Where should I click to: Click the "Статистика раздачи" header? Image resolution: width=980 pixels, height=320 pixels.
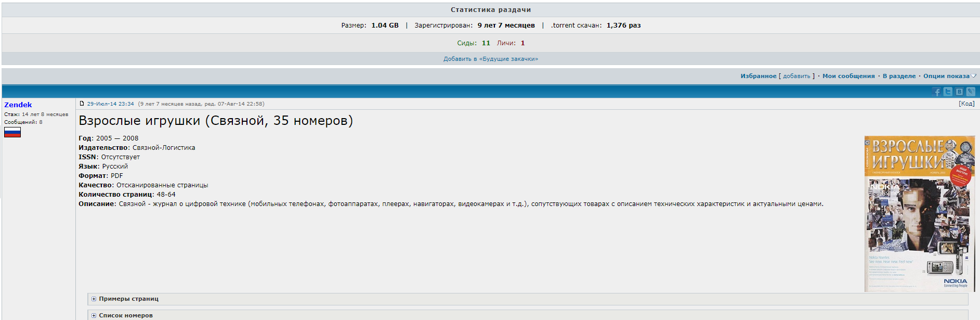[491, 10]
